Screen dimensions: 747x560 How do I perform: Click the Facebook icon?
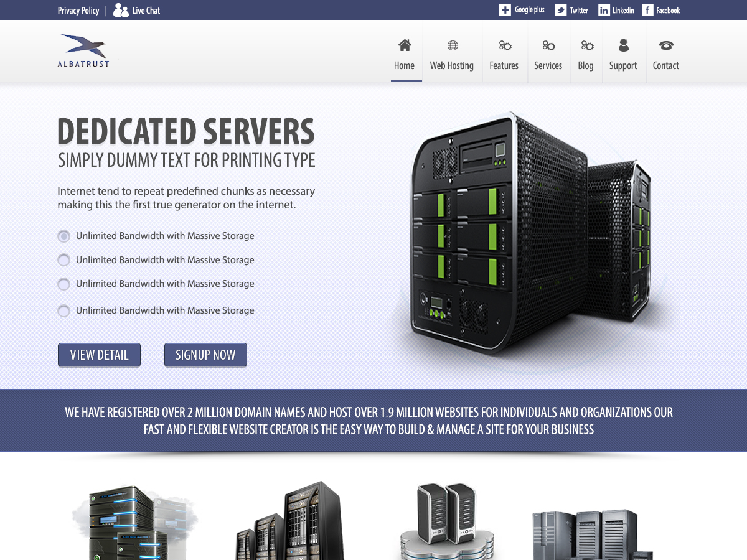[x=647, y=10]
